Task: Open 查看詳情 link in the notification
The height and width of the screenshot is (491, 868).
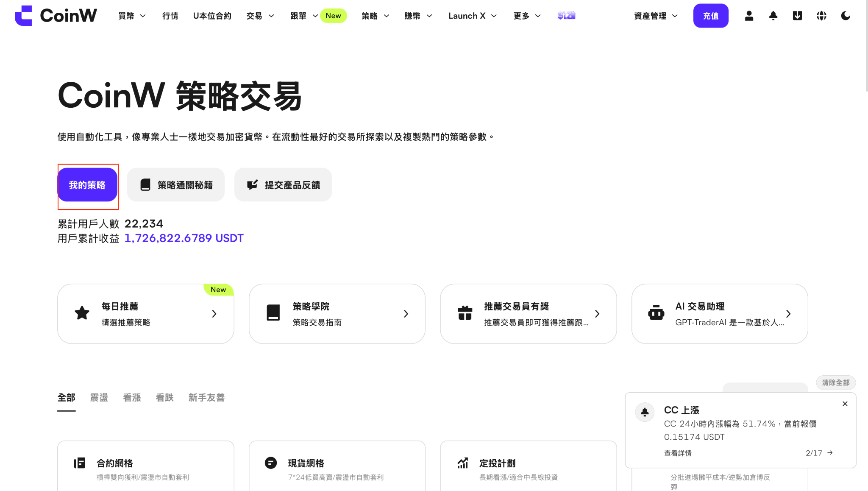Action: tap(678, 453)
